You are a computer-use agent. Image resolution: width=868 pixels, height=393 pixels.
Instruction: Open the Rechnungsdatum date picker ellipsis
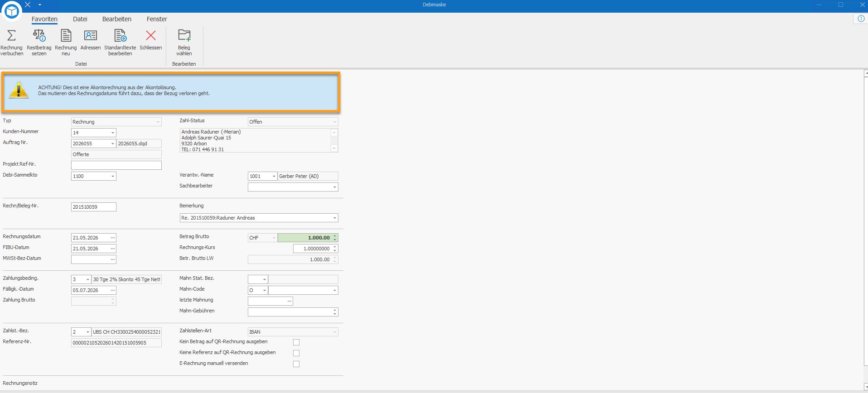tap(113, 238)
